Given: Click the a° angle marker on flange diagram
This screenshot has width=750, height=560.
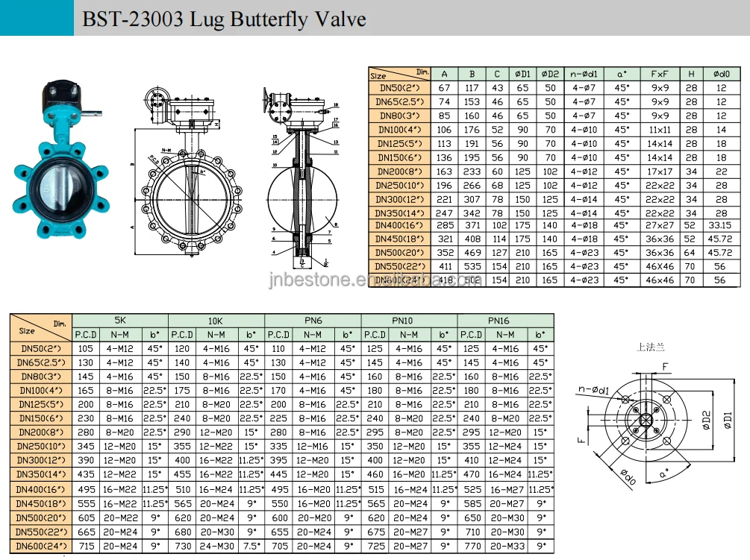Looking at the screenshot, I should click(662, 472).
